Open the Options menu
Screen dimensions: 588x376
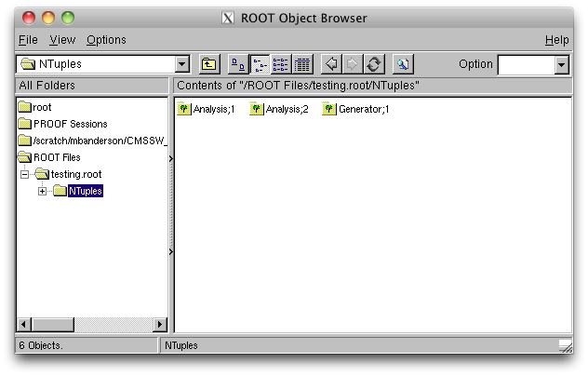click(x=106, y=40)
